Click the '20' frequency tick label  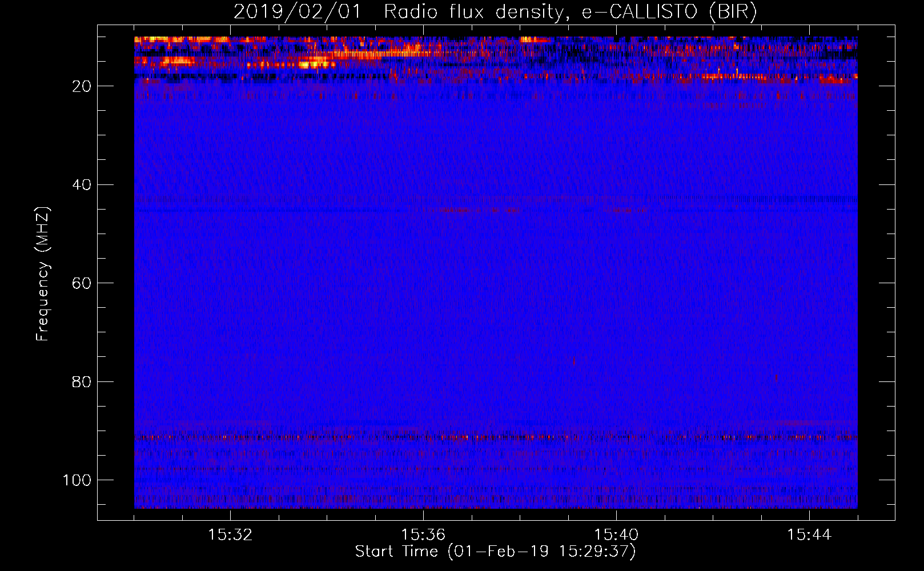82,86
